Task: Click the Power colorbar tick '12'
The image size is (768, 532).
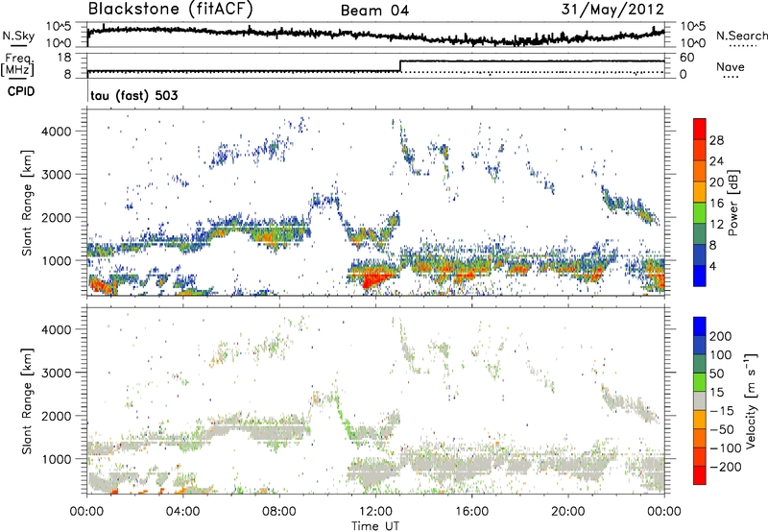Action: pyautogui.click(x=716, y=224)
